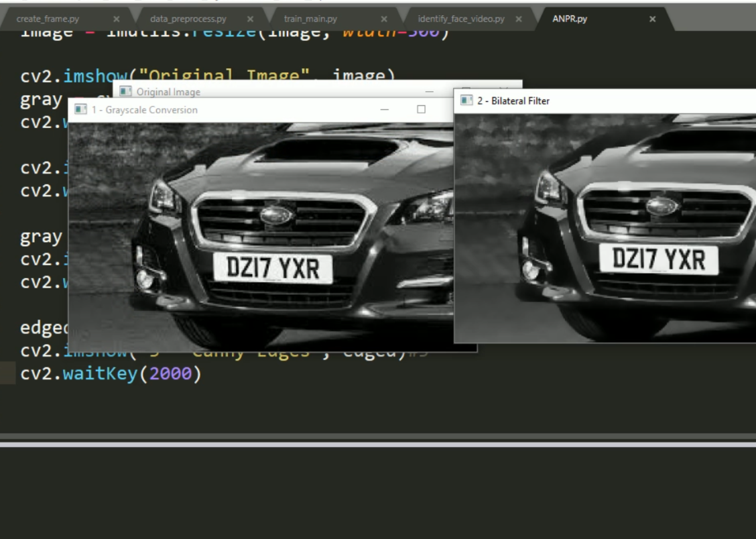Close the ANPR.py tab
756x539 pixels.
click(x=652, y=19)
